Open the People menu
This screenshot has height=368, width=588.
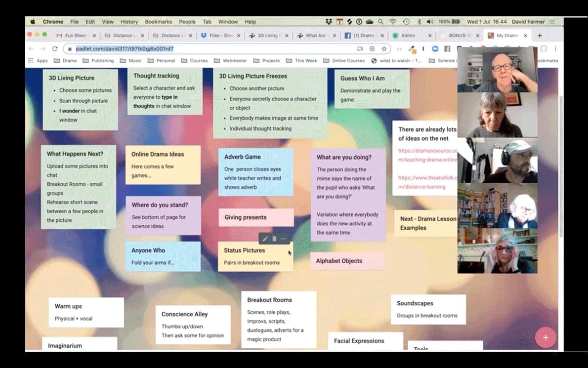pyautogui.click(x=187, y=22)
